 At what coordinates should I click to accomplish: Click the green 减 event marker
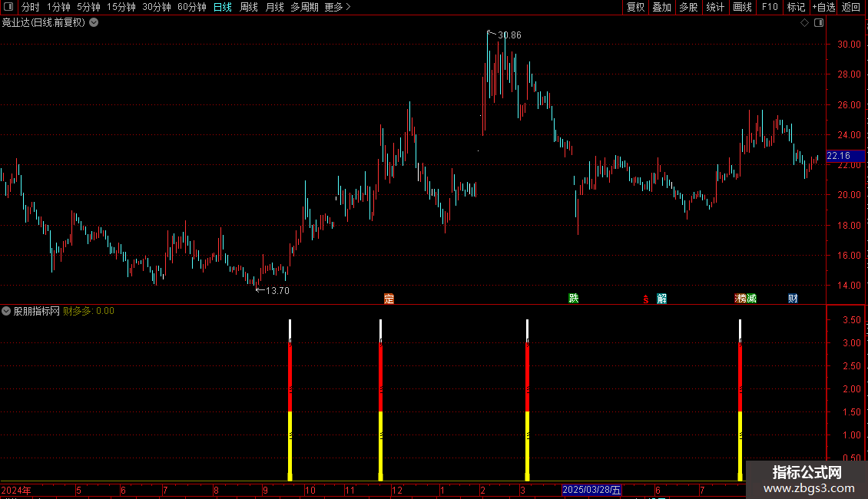pos(751,299)
